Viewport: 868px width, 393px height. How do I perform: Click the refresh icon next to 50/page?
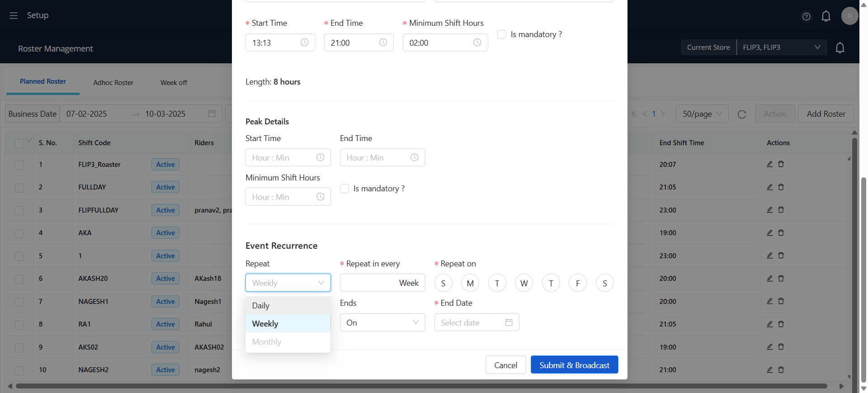click(x=742, y=114)
